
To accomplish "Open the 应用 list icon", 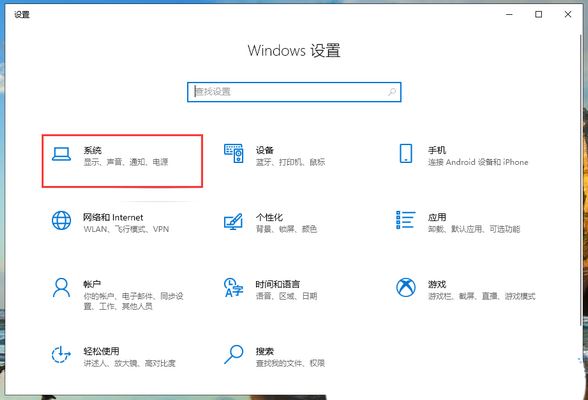I will point(406,220).
